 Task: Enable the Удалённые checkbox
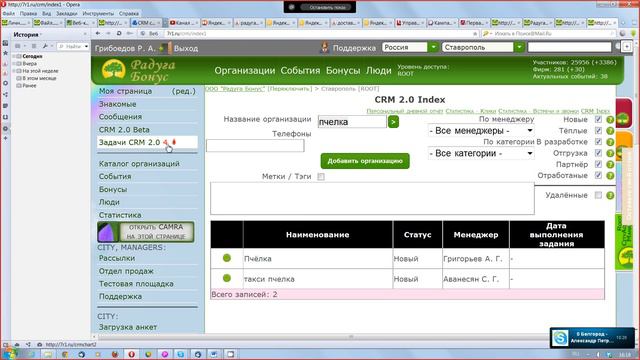pyautogui.click(x=598, y=195)
